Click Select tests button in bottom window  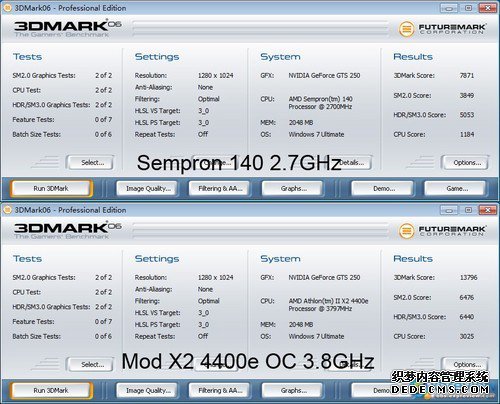[91, 365]
